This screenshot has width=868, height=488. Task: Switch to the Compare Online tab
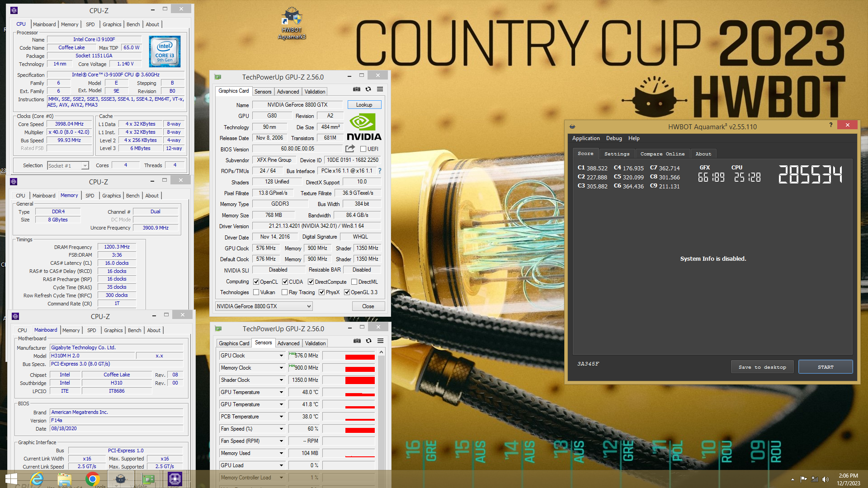662,154
